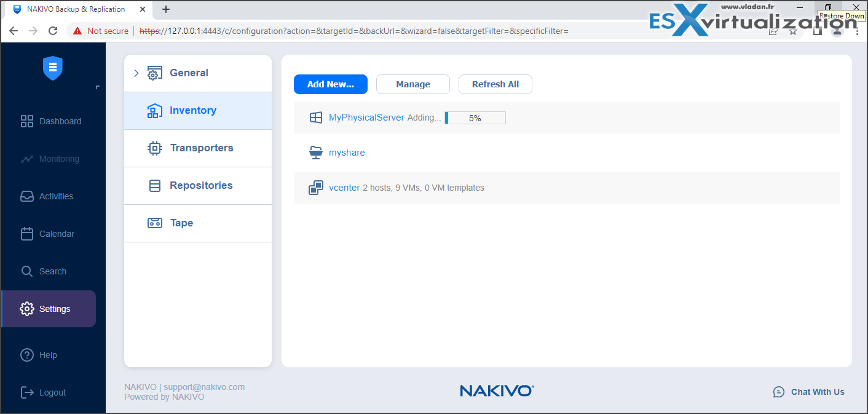Click the Logout label in sidebar
868x414 pixels.
click(x=52, y=392)
